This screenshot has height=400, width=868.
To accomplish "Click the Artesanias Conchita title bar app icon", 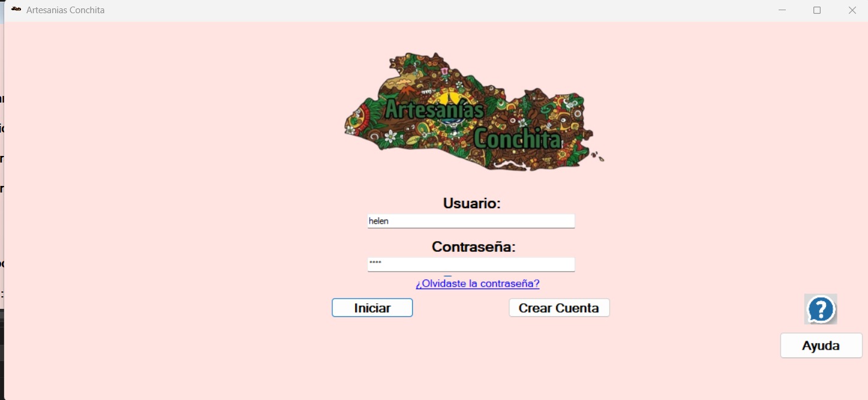I will pyautogui.click(x=16, y=10).
